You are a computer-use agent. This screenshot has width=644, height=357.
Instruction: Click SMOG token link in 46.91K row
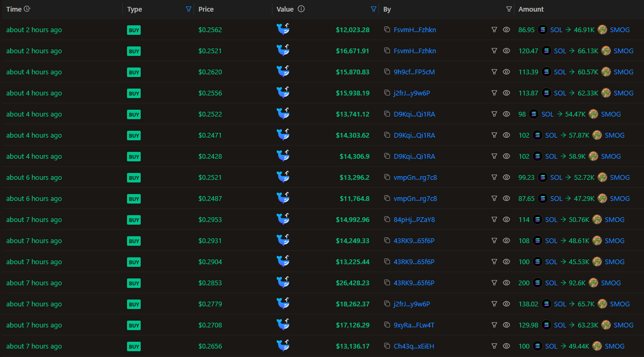pos(620,30)
